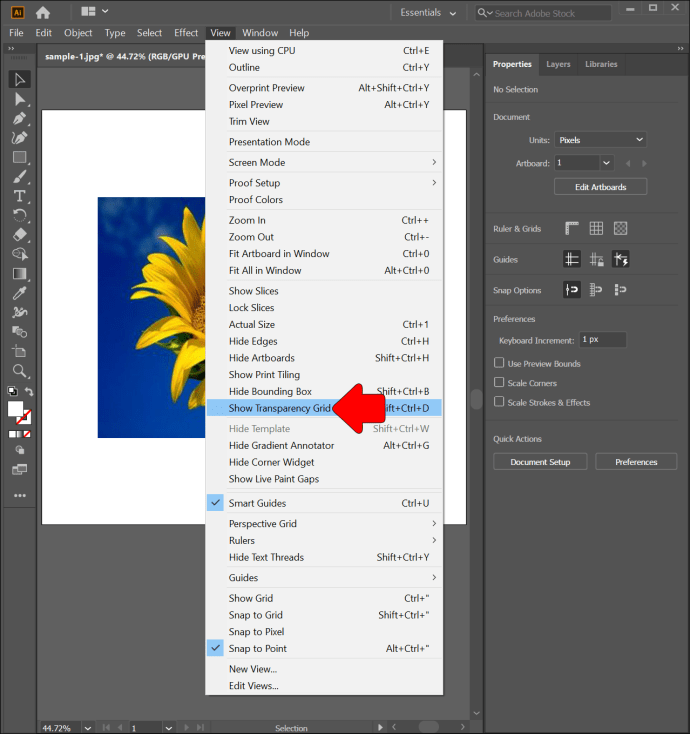Viewport: 690px width, 734px height.
Task: Activate the Zoom tool in toolbar
Action: point(19,370)
